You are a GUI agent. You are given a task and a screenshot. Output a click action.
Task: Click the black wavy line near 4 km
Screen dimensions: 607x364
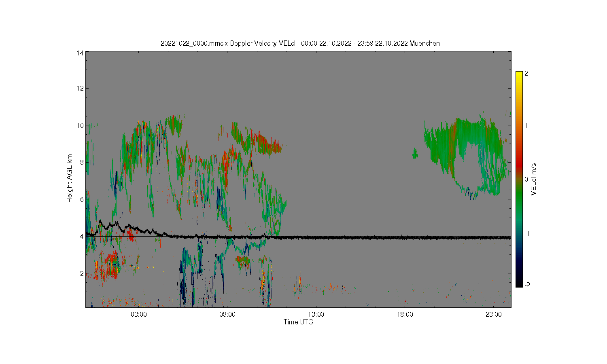298,237
